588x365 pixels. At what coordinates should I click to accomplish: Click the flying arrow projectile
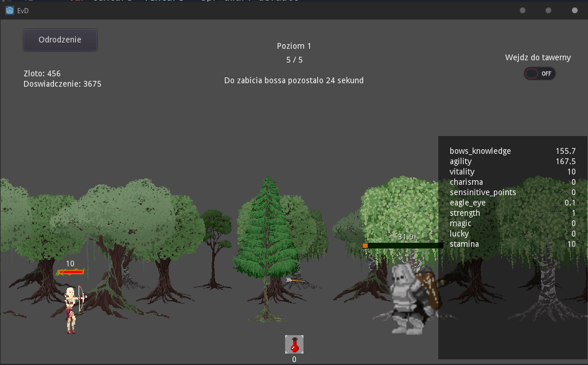(296, 280)
